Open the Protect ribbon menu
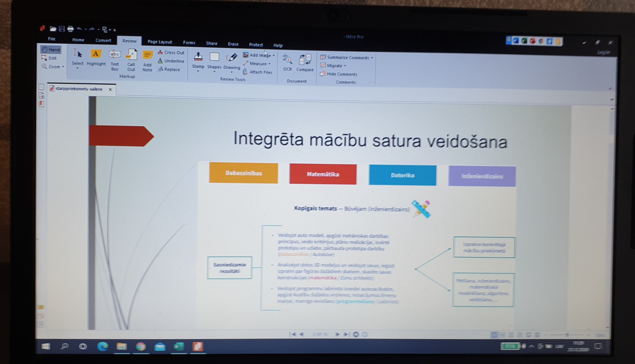 point(256,44)
